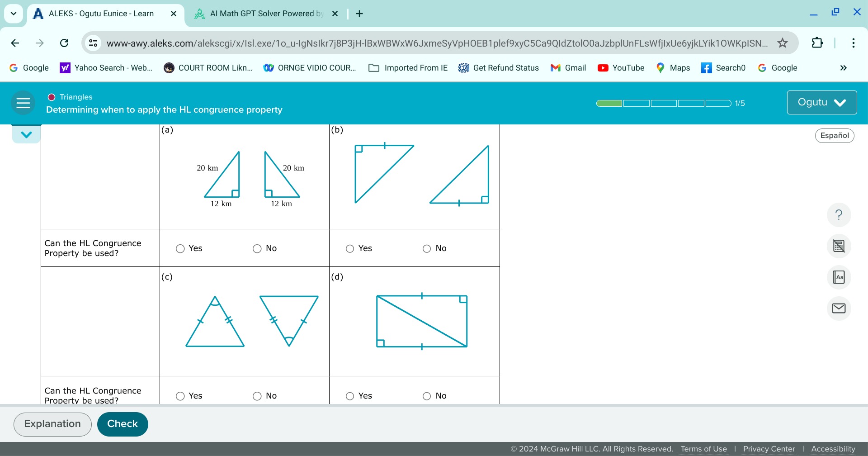Select Yes for figure (d)
Screen dimensions: 868x456
[350, 396]
